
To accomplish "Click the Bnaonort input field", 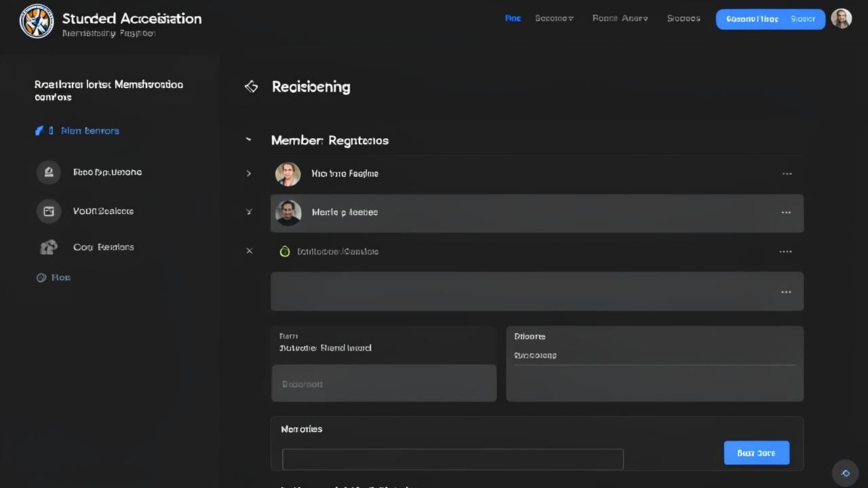I will (384, 383).
